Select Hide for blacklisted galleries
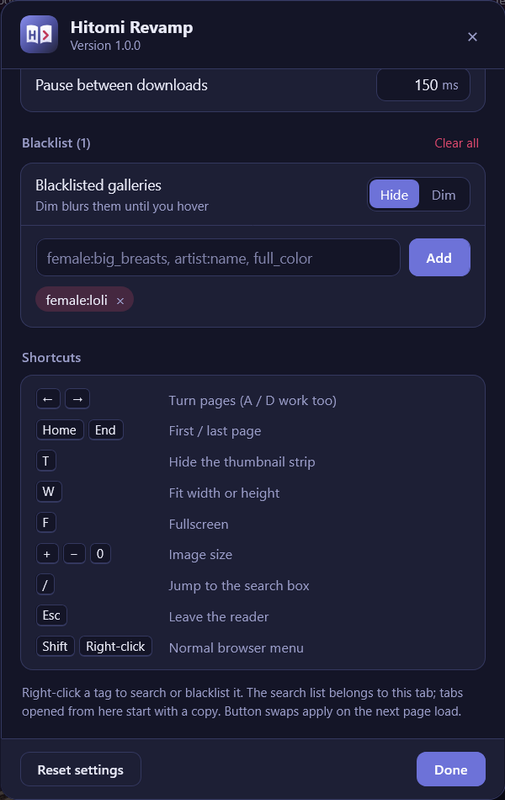The height and width of the screenshot is (800, 505). pos(394,194)
